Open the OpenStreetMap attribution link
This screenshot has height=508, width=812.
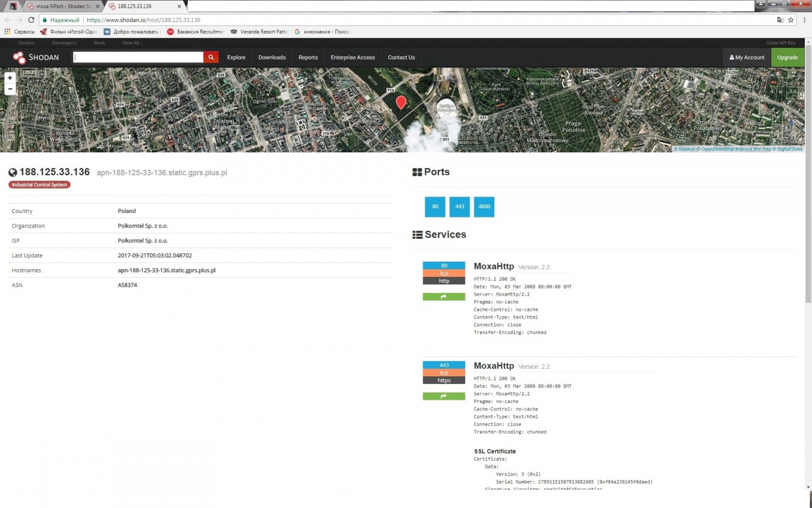715,149
